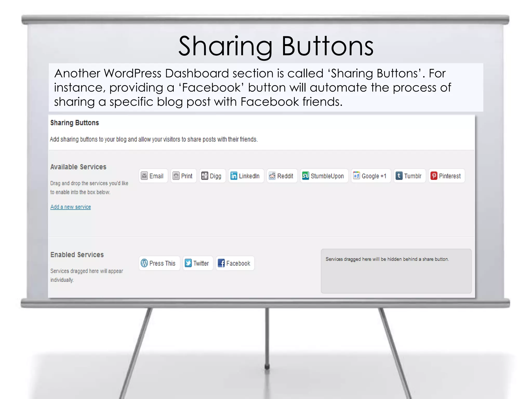The image size is (532, 399).
Task: Click the hidden services drop box
Action: [x=396, y=271]
